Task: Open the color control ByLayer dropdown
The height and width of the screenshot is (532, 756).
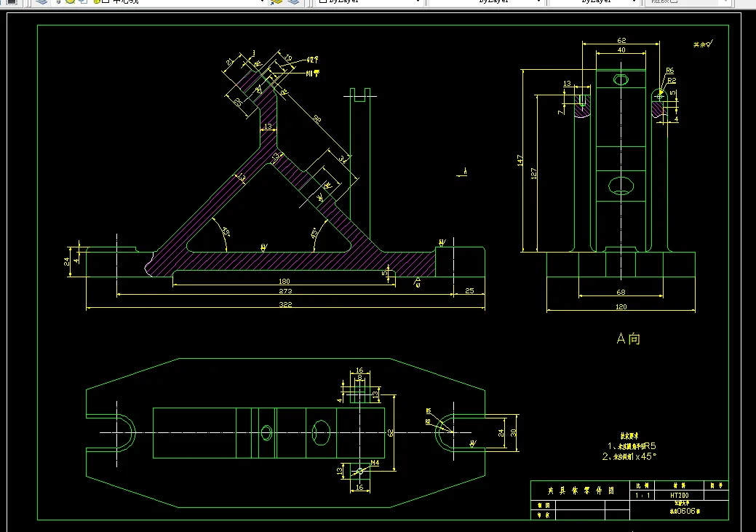Action: pyautogui.click(x=369, y=2)
